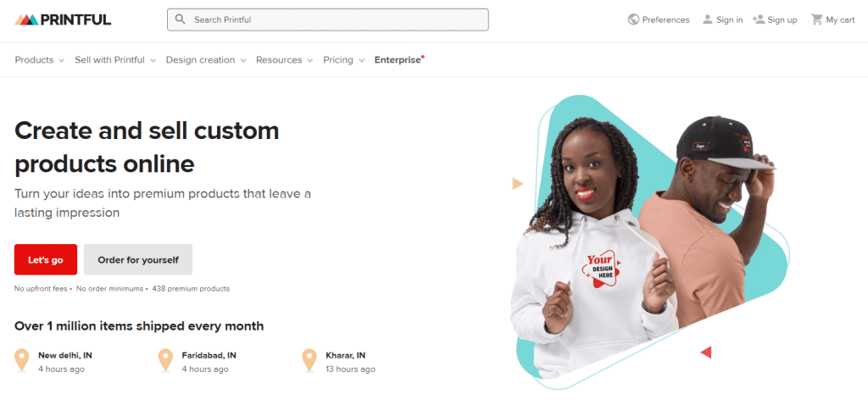Click the Sign in person icon
Viewport: 868px width, 411px height.
pos(708,19)
